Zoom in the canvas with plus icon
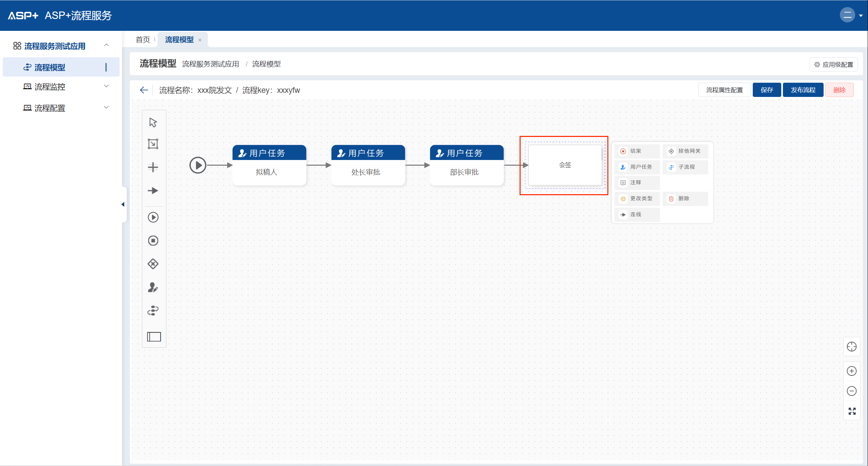The height and width of the screenshot is (466, 868). (851, 371)
